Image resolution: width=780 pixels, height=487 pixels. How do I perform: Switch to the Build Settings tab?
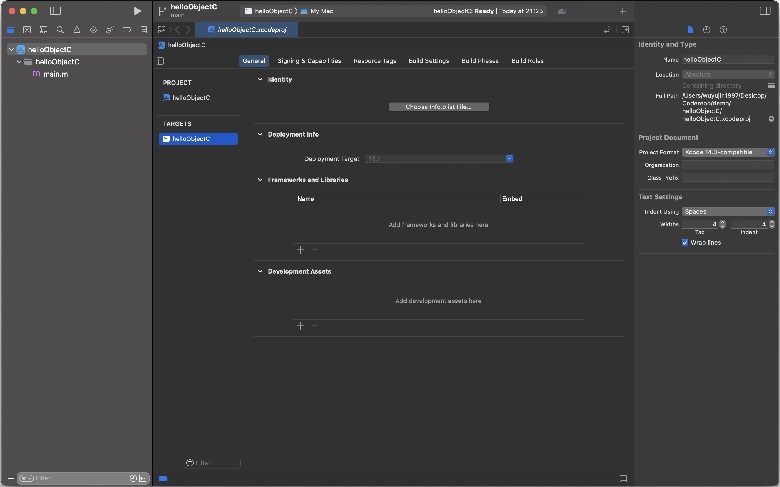coord(428,61)
